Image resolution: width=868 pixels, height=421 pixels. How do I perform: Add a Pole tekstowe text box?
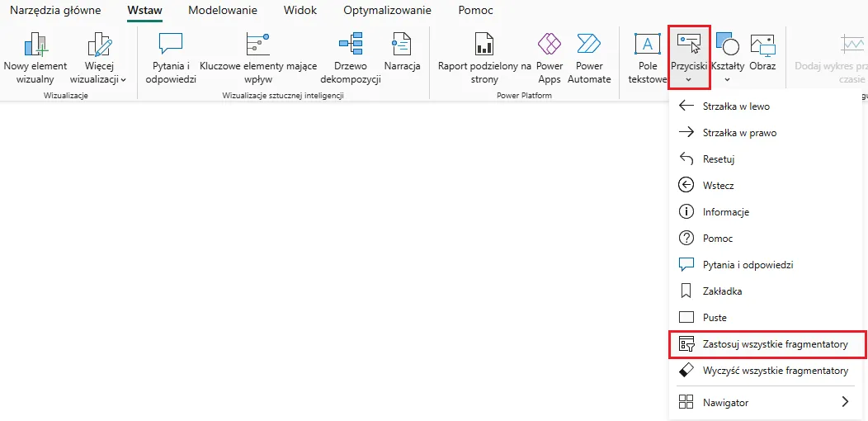(647, 45)
